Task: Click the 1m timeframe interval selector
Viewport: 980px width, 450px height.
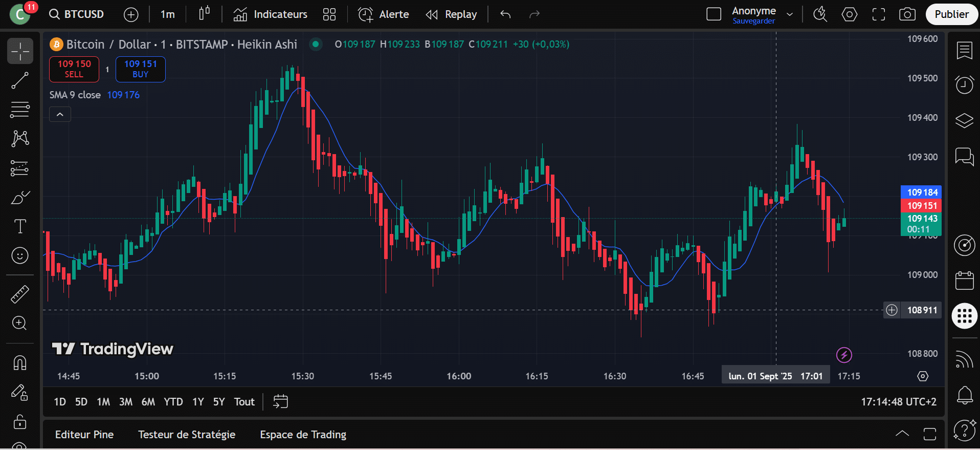Action: pos(167,14)
